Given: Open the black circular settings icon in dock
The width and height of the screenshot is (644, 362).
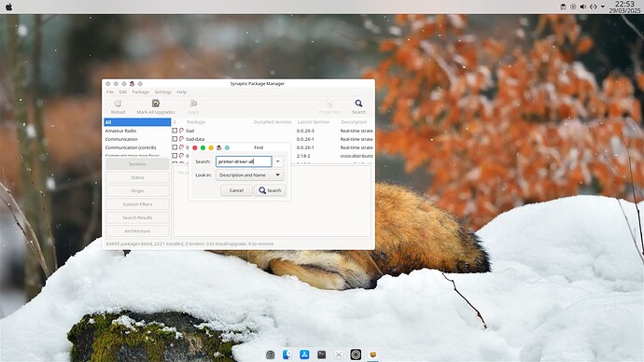Looking at the screenshot, I should tap(356, 355).
